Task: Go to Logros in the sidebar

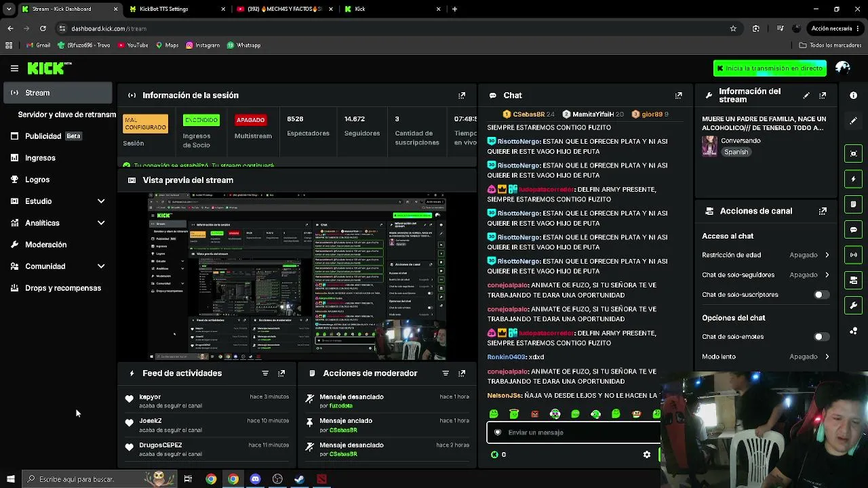Action: pyautogui.click(x=58, y=180)
